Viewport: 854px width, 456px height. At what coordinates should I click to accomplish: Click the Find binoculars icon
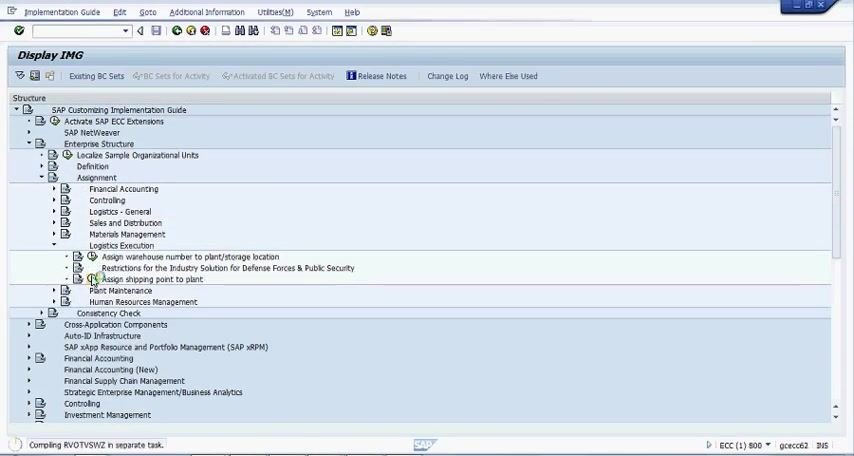[x=240, y=31]
